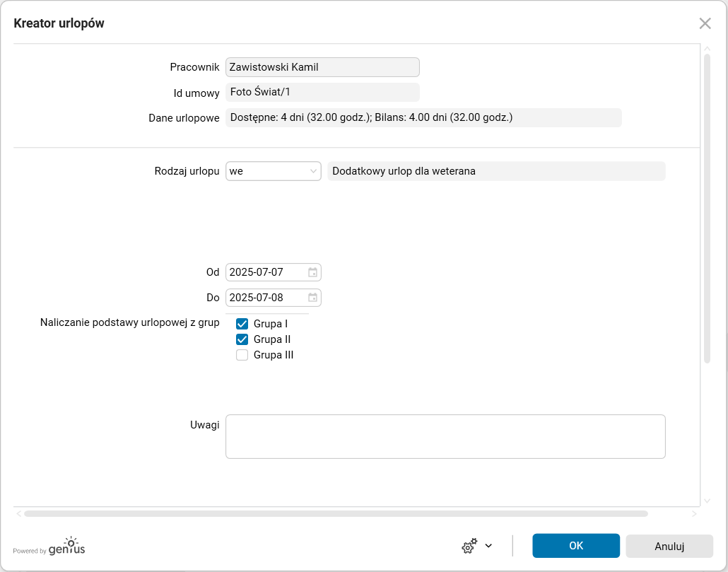
Task: Click the Pracownik field Zawistowski Kamil
Action: 322,67
